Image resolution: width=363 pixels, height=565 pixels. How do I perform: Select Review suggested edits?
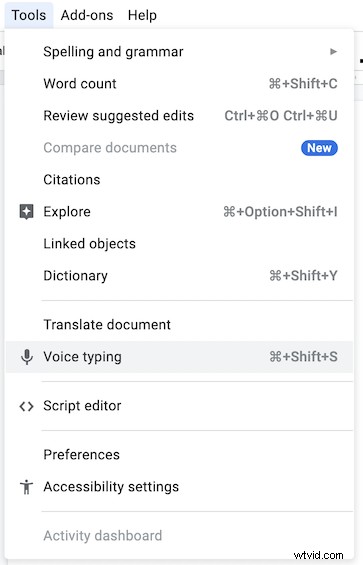coord(179,116)
